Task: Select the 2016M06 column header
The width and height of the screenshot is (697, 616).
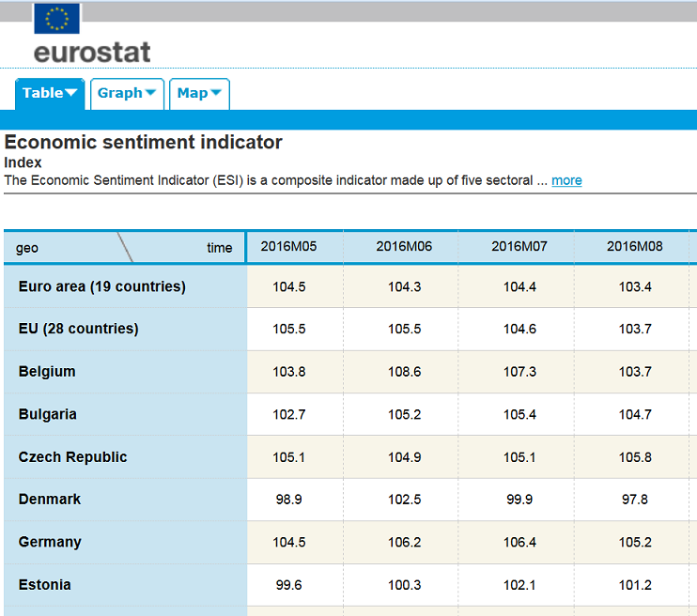Action: (x=404, y=247)
